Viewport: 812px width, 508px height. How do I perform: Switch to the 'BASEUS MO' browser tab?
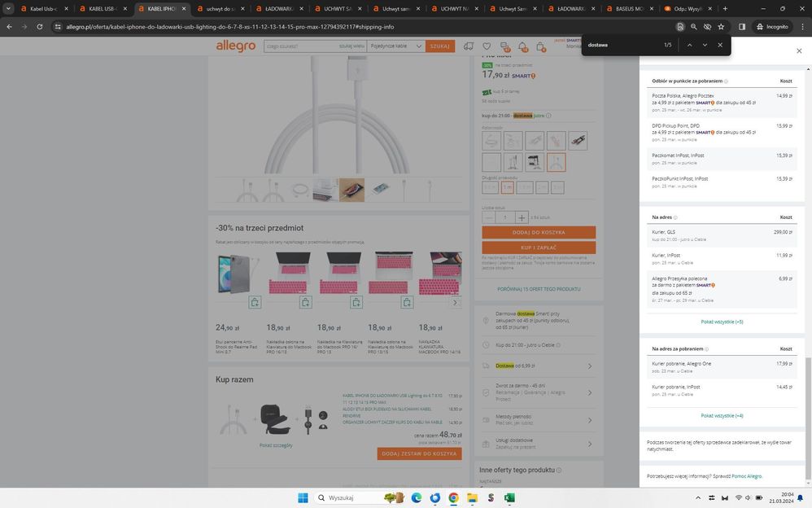628,8
